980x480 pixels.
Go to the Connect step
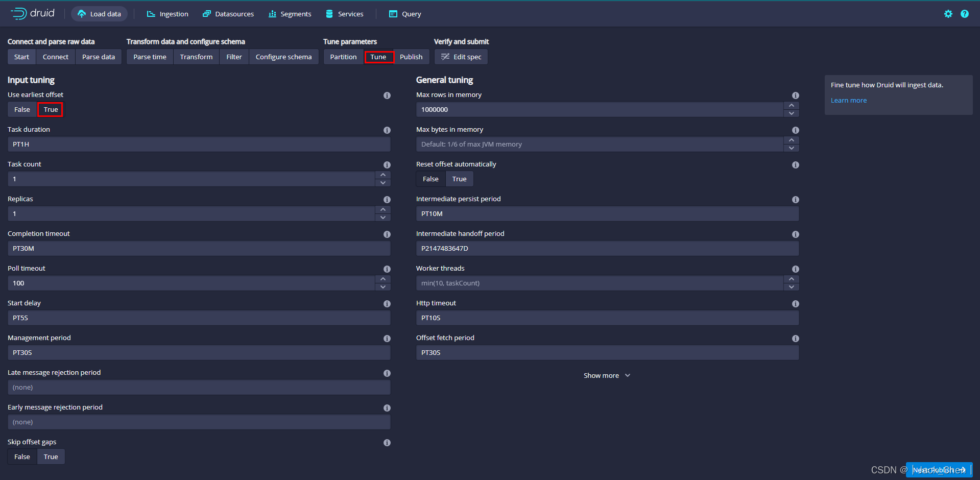[56, 57]
